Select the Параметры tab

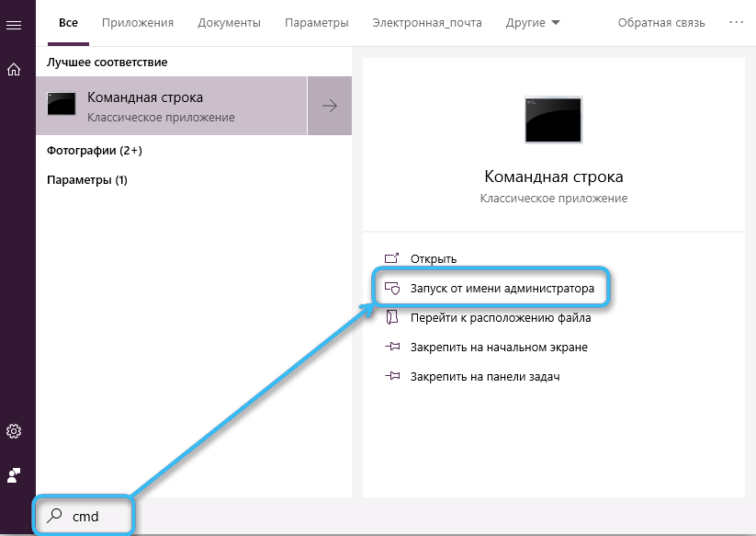[x=316, y=22]
